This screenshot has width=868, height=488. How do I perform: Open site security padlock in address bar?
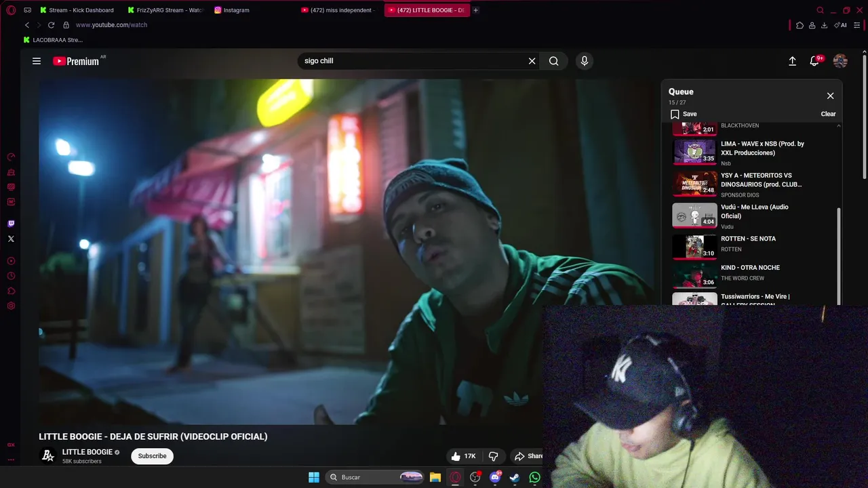pos(66,25)
